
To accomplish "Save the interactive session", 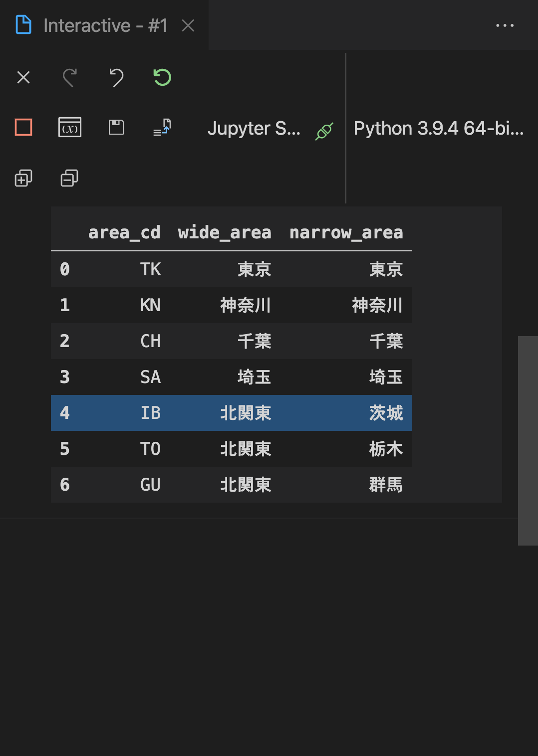I will (115, 128).
